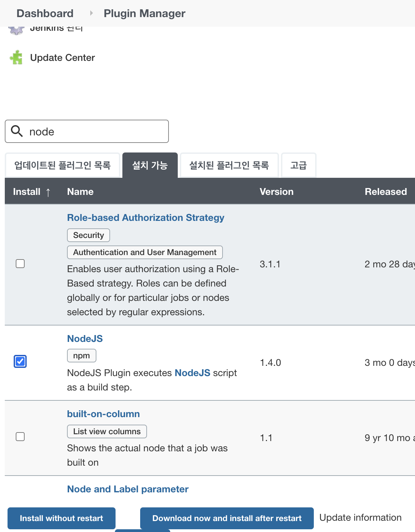Screen dimensions: 415x532
Task: Open Role-based Authorization Strategy link
Action: (x=146, y=217)
